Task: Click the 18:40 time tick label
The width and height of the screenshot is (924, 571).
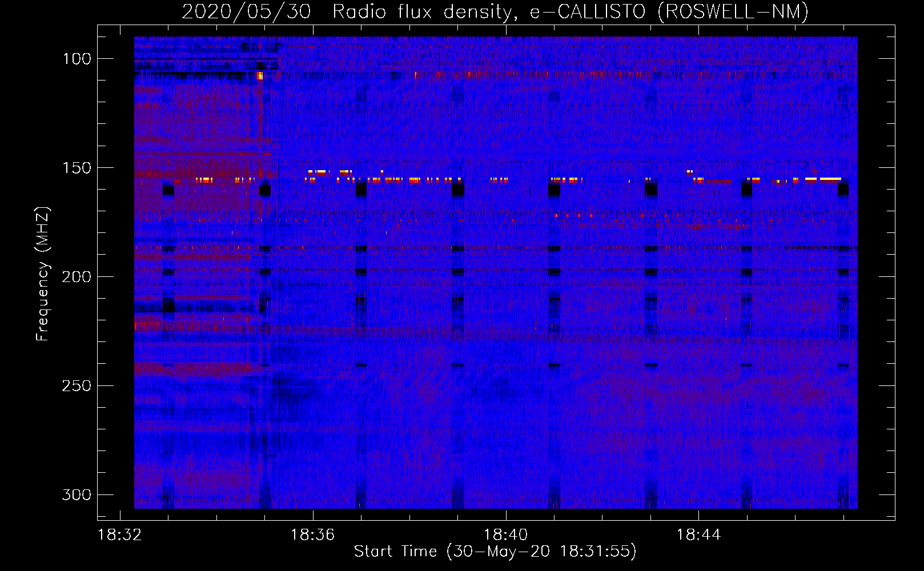Action: click(505, 535)
